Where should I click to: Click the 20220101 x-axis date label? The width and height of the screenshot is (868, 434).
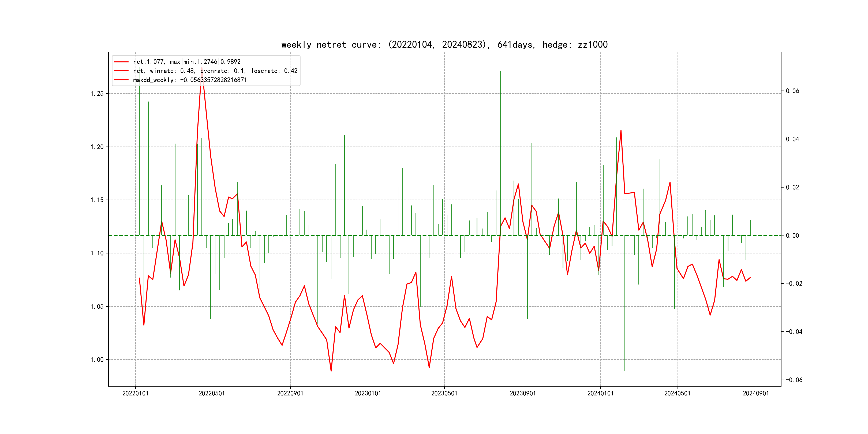(x=135, y=394)
